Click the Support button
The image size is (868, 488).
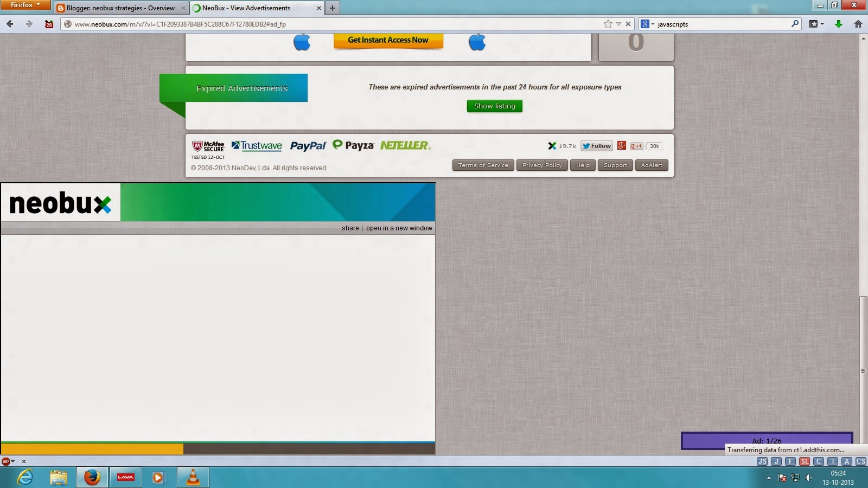coord(615,165)
